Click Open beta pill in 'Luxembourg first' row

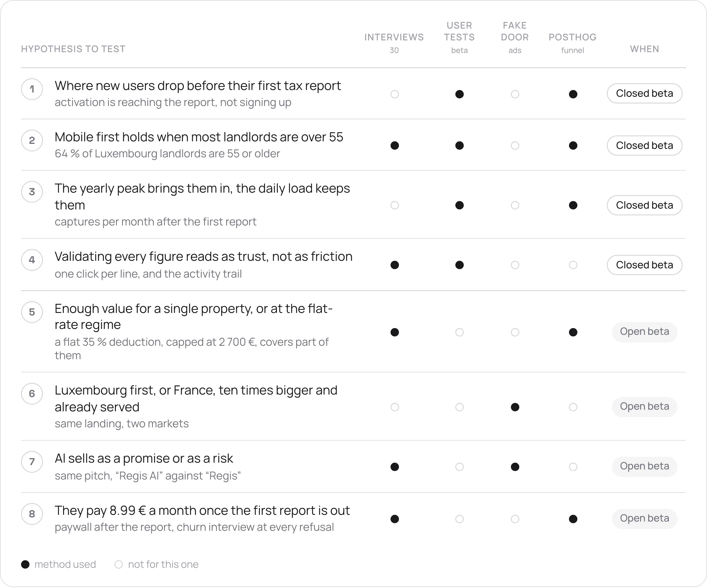(x=644, y=407)
